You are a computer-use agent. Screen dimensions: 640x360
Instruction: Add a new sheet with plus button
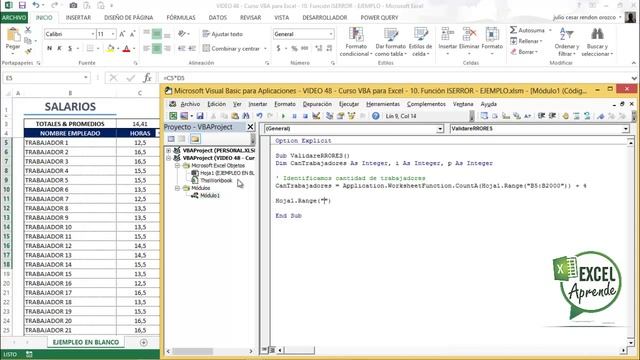click(144, 342)
